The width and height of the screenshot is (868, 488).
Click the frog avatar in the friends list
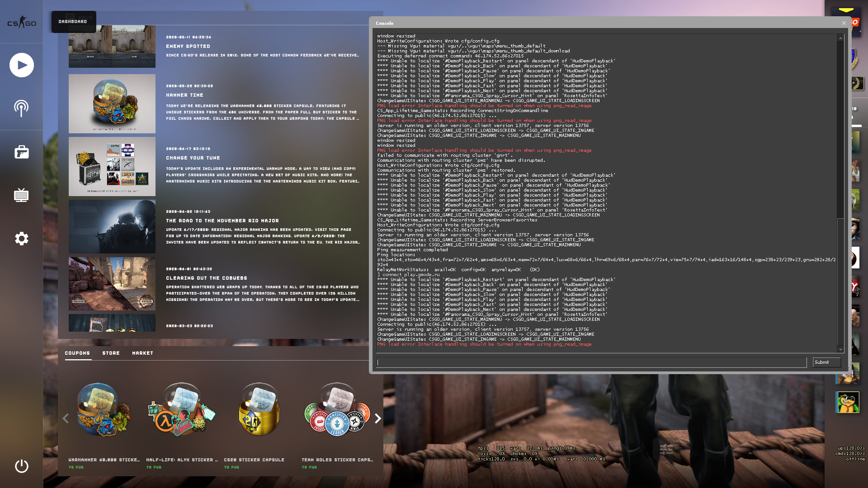[x=848, y=402]
